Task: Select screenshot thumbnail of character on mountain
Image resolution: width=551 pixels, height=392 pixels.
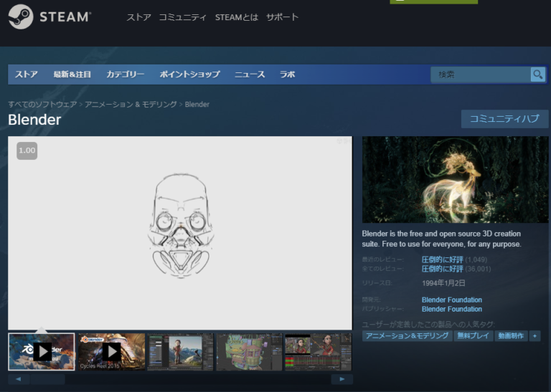Action: click(180, 352)
